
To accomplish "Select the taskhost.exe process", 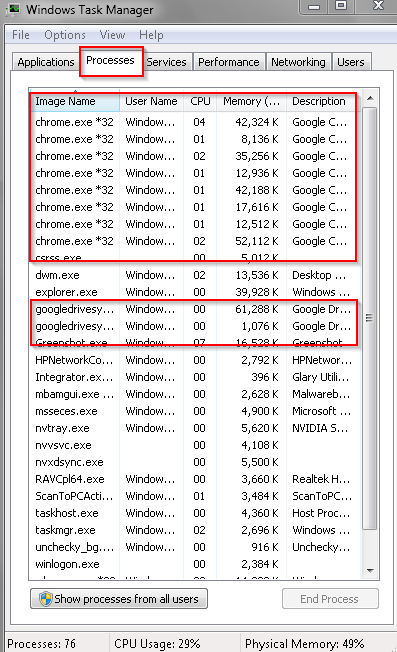I will click(x=195, y=513).
